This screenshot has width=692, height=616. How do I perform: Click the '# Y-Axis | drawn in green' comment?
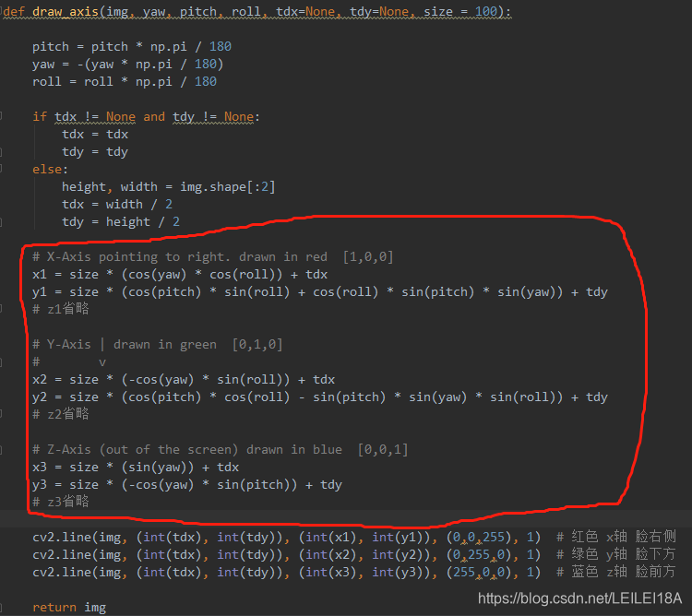pos(158,344)
